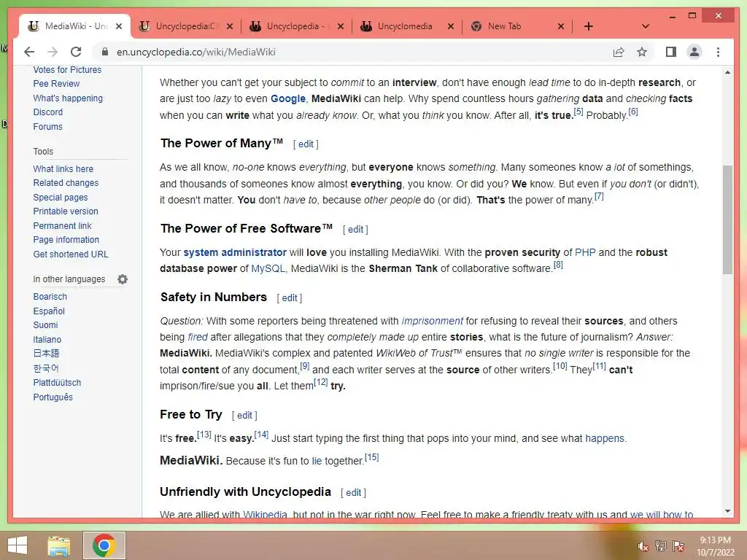Image resolution: width=747 pixels, height=560 pixels.
Task: Open Action Center flag icon
Action: tap(678, 546)
